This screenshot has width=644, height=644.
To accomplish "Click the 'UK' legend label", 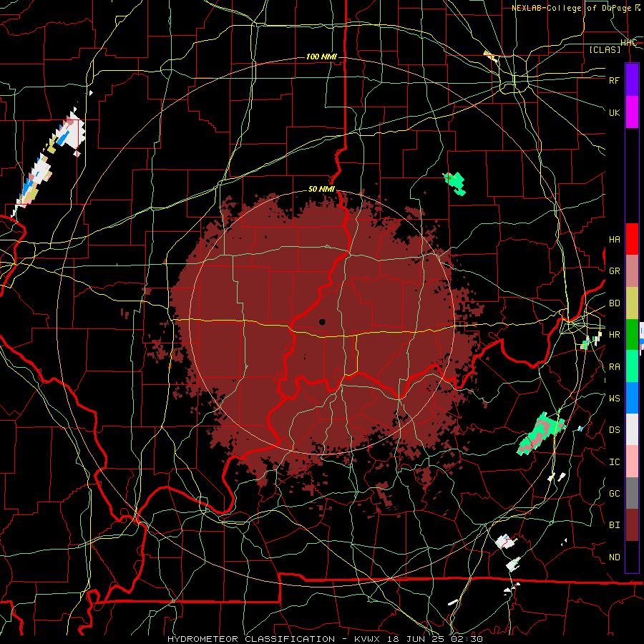I will tap(615, 112).
